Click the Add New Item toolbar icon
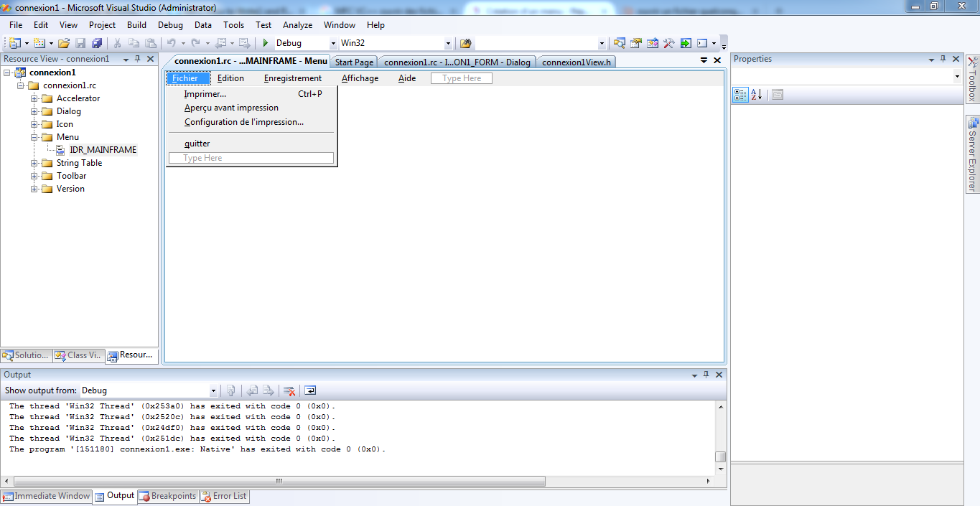This screenshot has width=980, height=506. [x=39, y=43]
